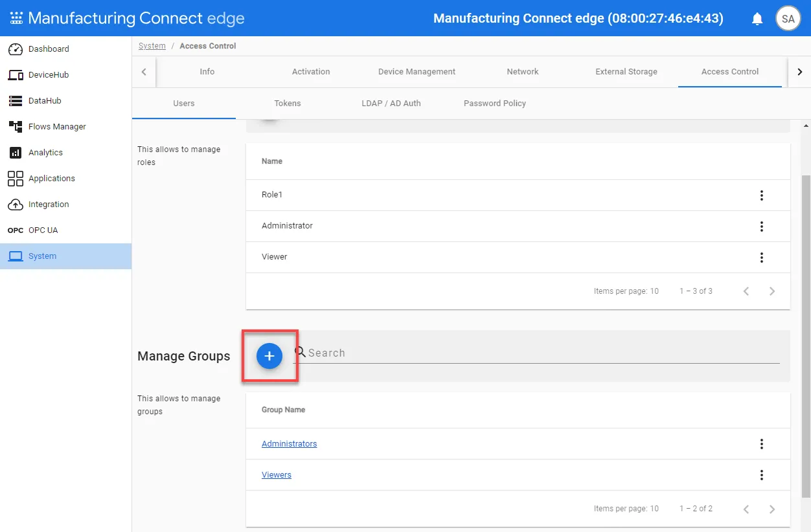Open the three-dot menu for Administrators group
This screenshot has height=532, width=811.
(762, 444)
